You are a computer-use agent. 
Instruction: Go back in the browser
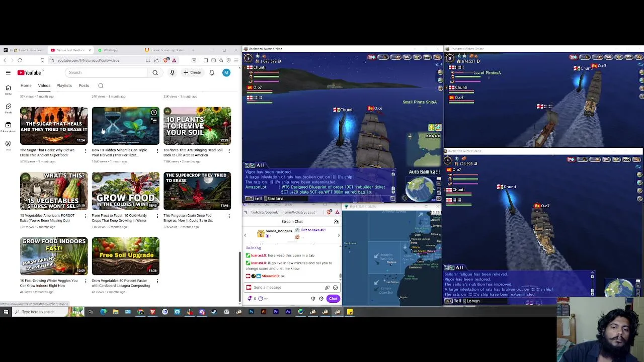[x=5, y=60]
